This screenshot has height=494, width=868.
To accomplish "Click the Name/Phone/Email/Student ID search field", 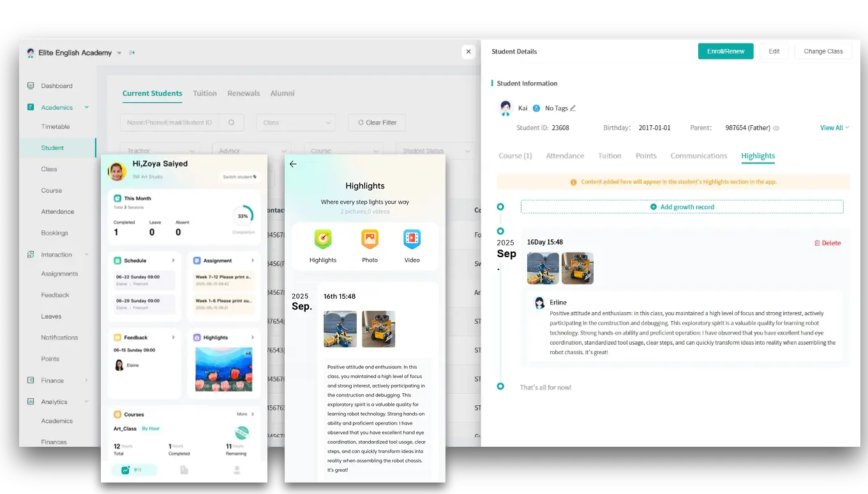I will (169, 122).
